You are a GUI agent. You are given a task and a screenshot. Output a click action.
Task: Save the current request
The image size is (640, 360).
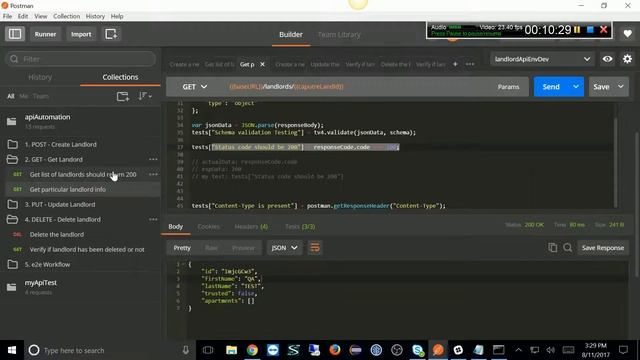[601, 87]
